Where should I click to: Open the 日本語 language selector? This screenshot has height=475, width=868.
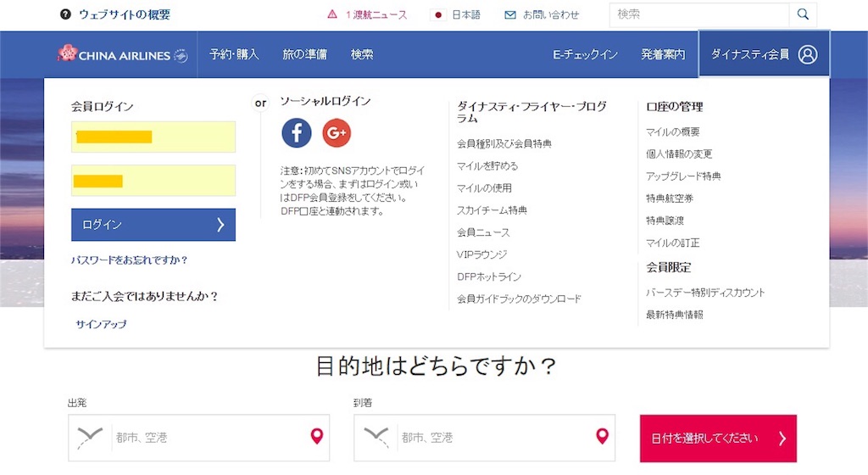pyautogui.click(x=456, y=14)
